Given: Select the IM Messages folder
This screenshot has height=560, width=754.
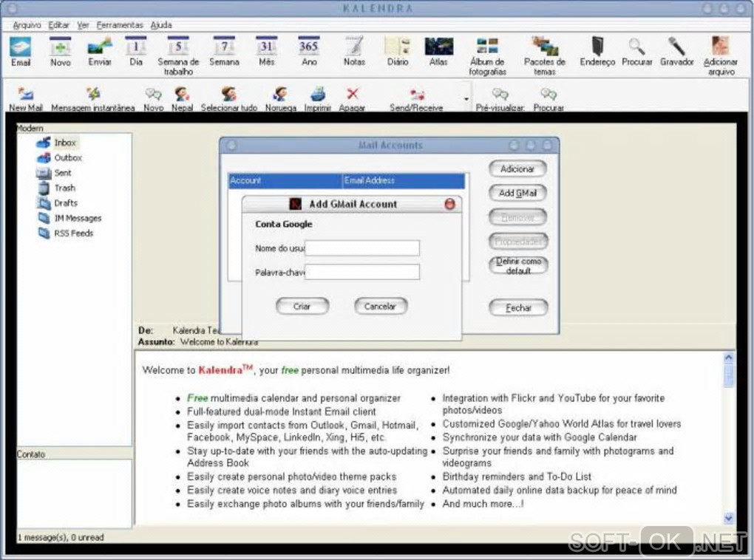Looking at the screenshot, I should click(x=69, y=218).
